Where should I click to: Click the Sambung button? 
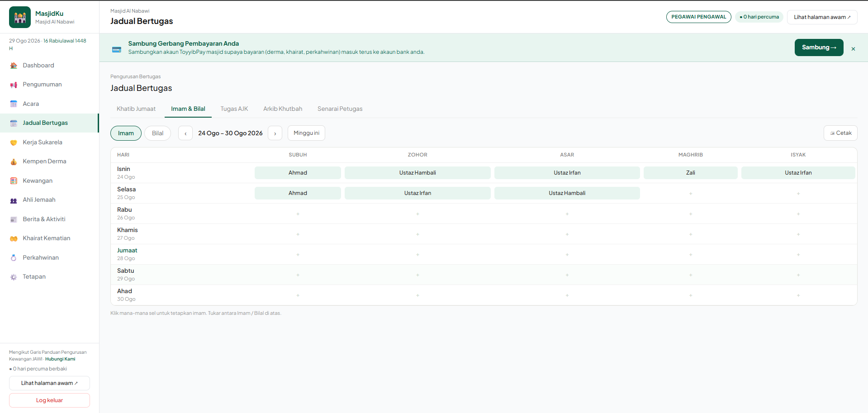tap(819, 47)
